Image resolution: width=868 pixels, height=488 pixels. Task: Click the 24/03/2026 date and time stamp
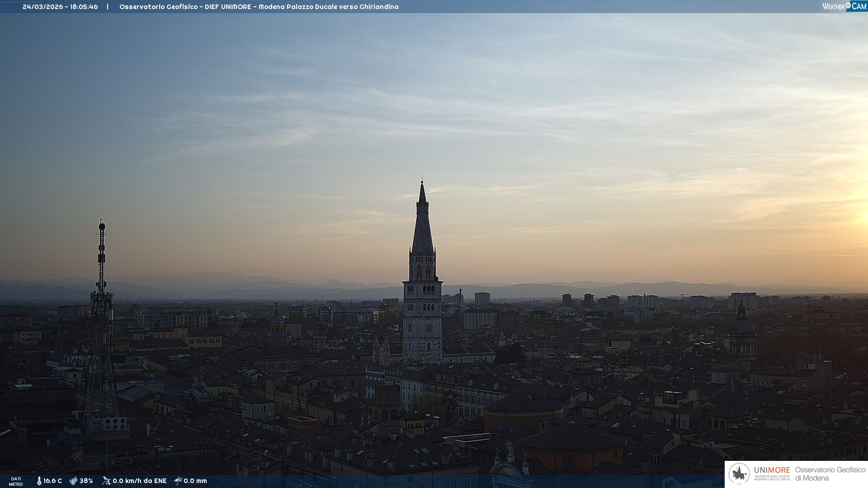[60, 7]
